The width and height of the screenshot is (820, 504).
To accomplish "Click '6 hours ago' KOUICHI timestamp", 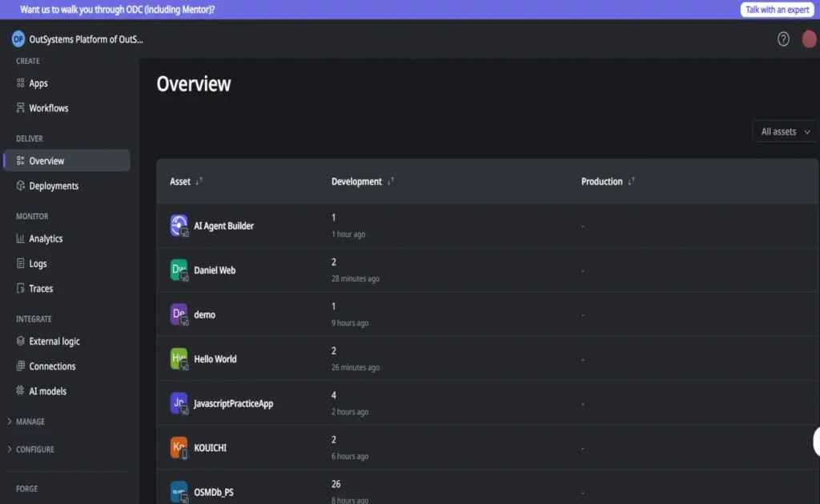I will click(x=350, y=456).
